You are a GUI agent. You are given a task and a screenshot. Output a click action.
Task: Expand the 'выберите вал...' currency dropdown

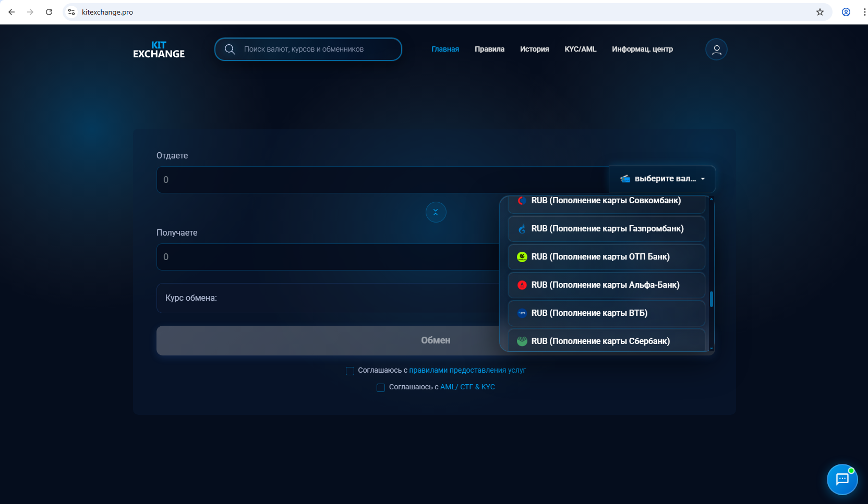coord(662,179)
